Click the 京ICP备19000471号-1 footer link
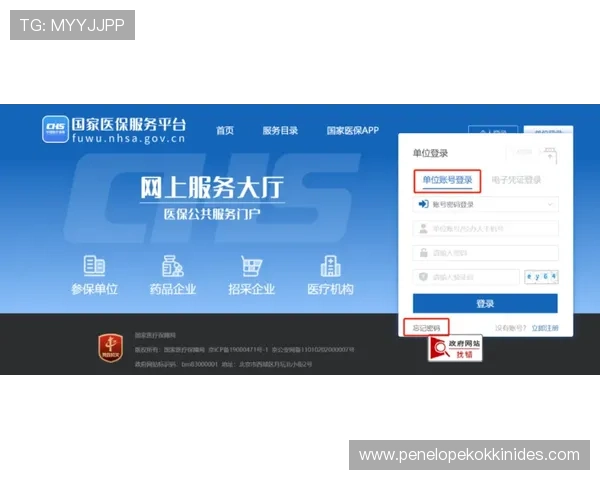 [238, 349]
